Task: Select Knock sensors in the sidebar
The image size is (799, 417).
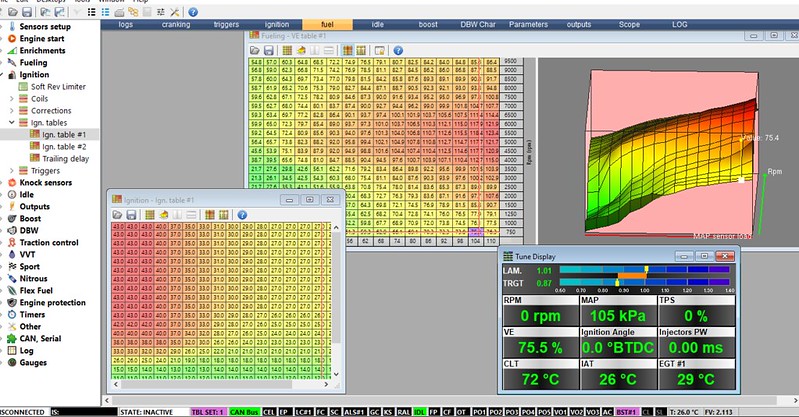Action: [45, 183]
